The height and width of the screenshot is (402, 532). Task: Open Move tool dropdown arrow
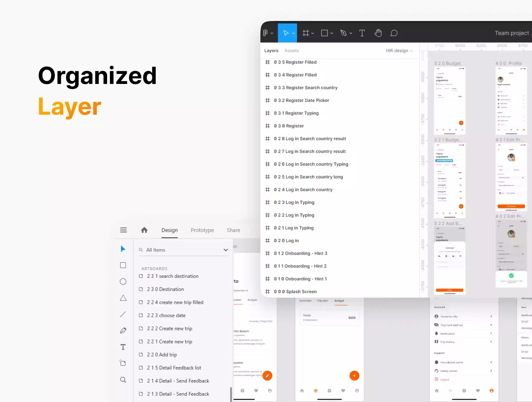coord(293,33)
